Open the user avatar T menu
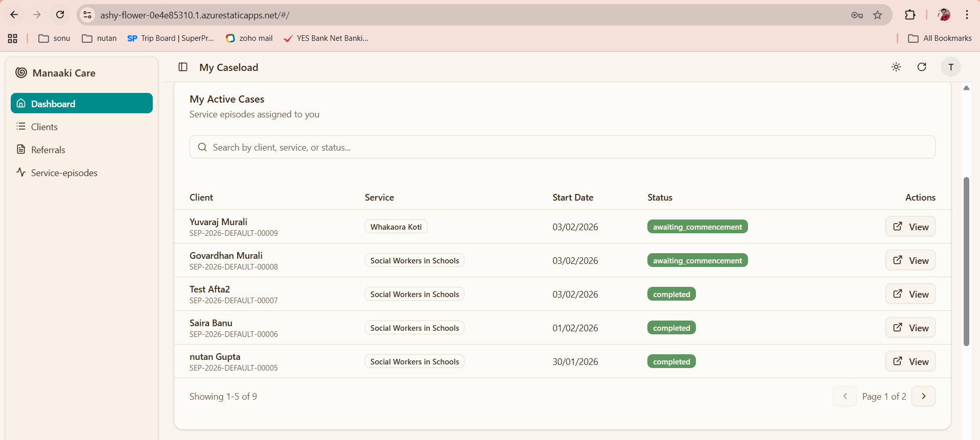980x440 pixels. pyautogui.click(x=950, y=67)
